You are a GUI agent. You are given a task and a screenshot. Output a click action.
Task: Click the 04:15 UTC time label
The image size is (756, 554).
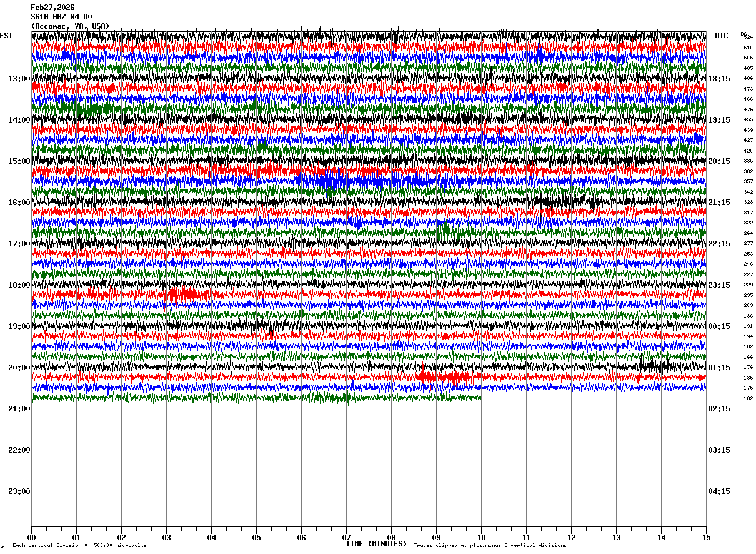click(719, 491)
